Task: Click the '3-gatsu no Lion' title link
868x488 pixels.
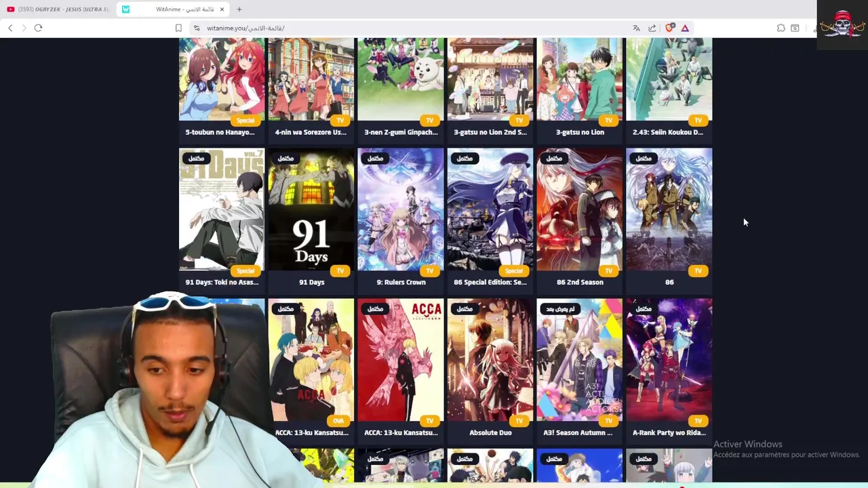Action: [580, 132]
